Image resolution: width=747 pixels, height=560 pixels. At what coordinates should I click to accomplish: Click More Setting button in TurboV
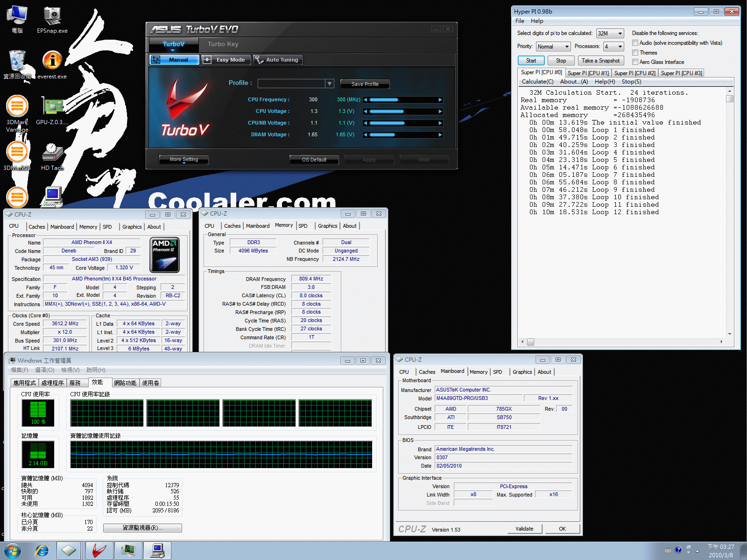(x=183, y=160)
